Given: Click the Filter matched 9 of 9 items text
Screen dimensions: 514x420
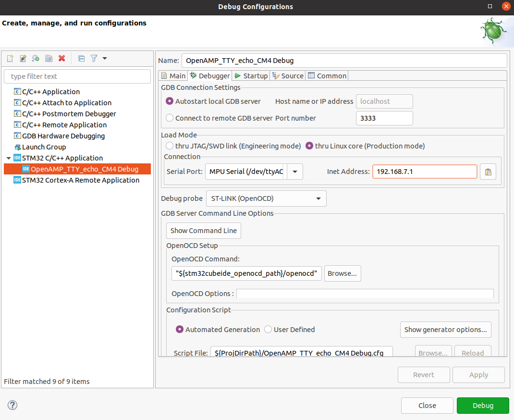Looking at the screenshot, I should [47, 382].
